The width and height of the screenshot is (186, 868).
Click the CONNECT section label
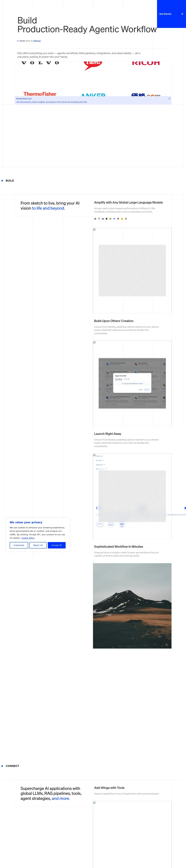click(x=12, y=766)
